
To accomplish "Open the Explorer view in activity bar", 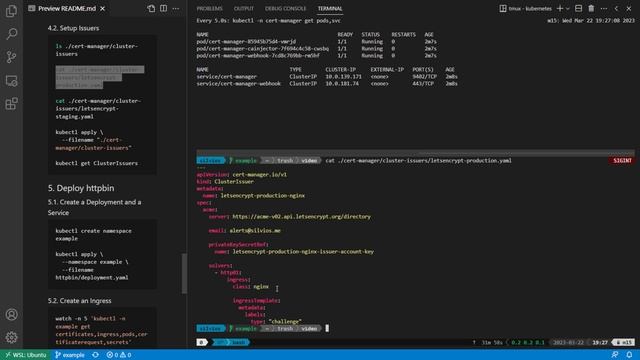I will pyautogui.click(x=11, y=11).
